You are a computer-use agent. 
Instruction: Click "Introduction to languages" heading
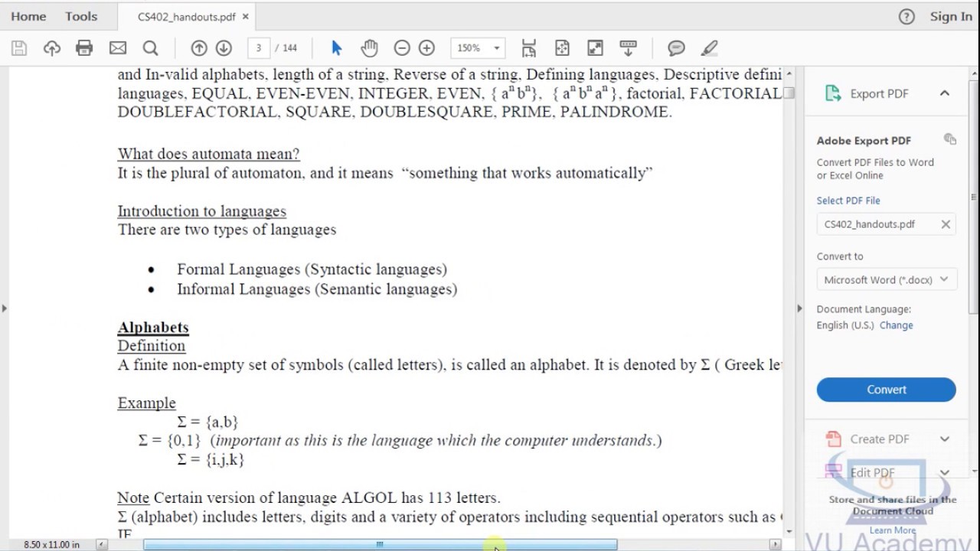click(201, 211)
